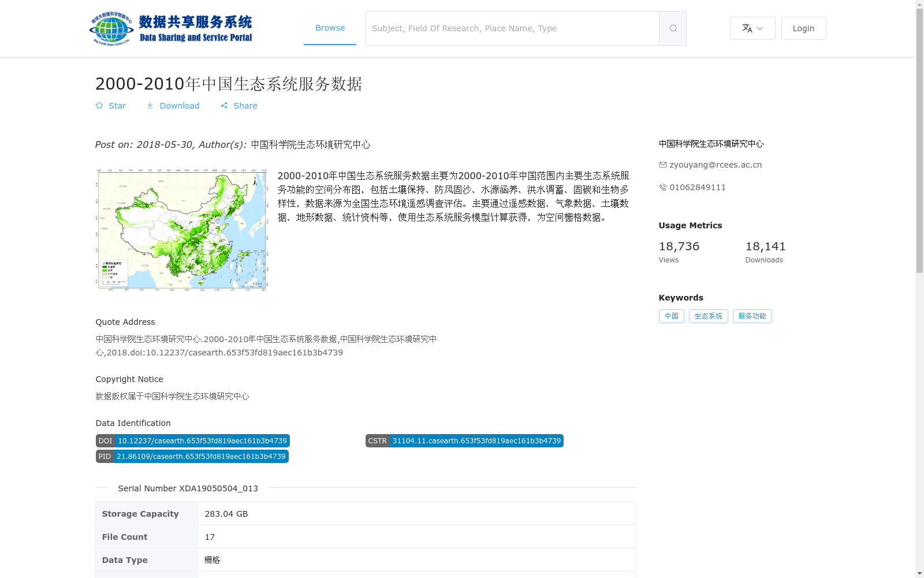Open the Browse tab
The width and height of the screenshot is (924, 578).
coord(330,28)
